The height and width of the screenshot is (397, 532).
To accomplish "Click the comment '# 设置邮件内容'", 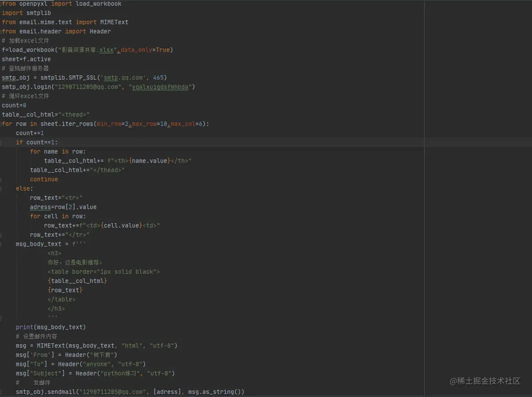I will point(37,336).
